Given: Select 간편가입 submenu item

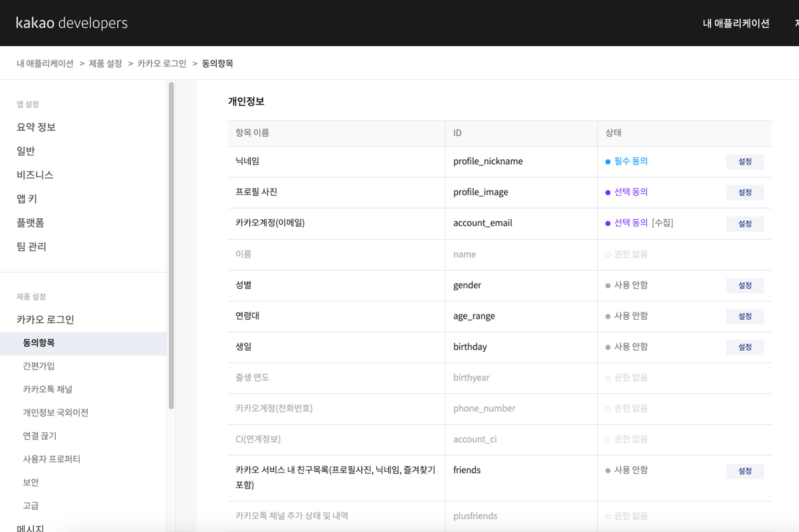Looking at the screenshot, I should [x=38, y=366].
